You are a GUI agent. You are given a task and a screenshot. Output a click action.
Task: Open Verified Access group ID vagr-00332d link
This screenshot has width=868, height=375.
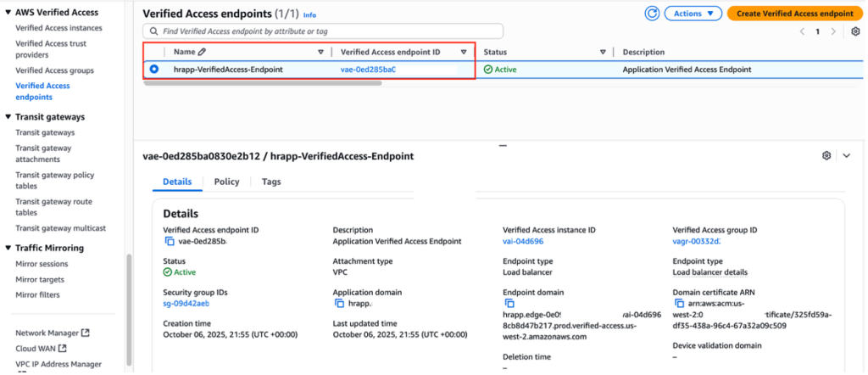point(696,242)
